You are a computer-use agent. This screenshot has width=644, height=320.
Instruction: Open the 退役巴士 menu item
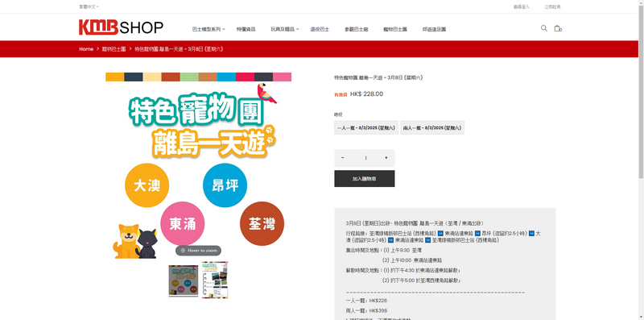pos(320,29)
